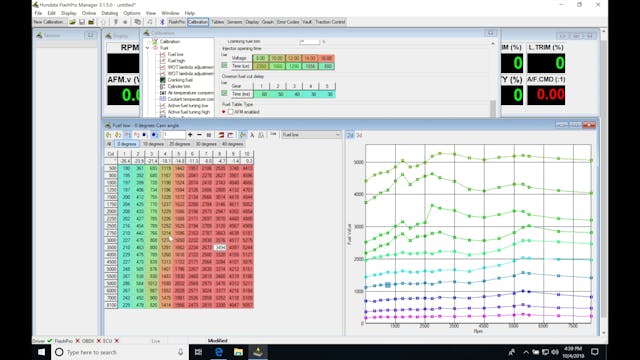This screenshot has height=360, width=640.
Task: Open the Windows notification center icon
Action: coord(595,352)
